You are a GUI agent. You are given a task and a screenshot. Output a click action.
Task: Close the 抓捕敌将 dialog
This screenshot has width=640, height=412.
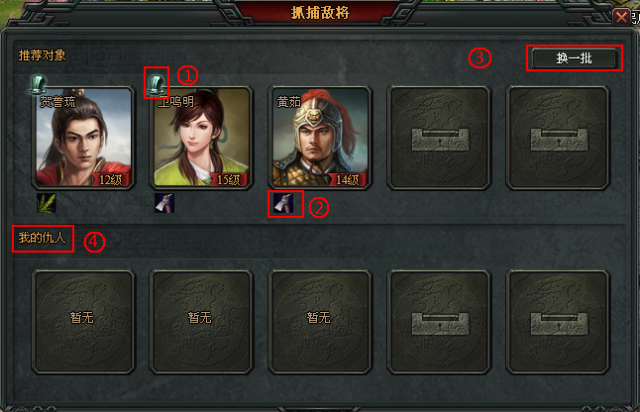[x=621, y=17]
